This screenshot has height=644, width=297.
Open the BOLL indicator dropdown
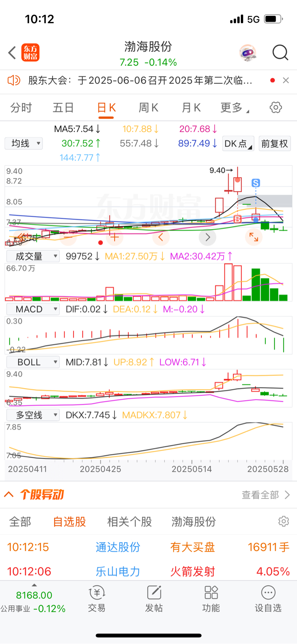click(33, 362)
